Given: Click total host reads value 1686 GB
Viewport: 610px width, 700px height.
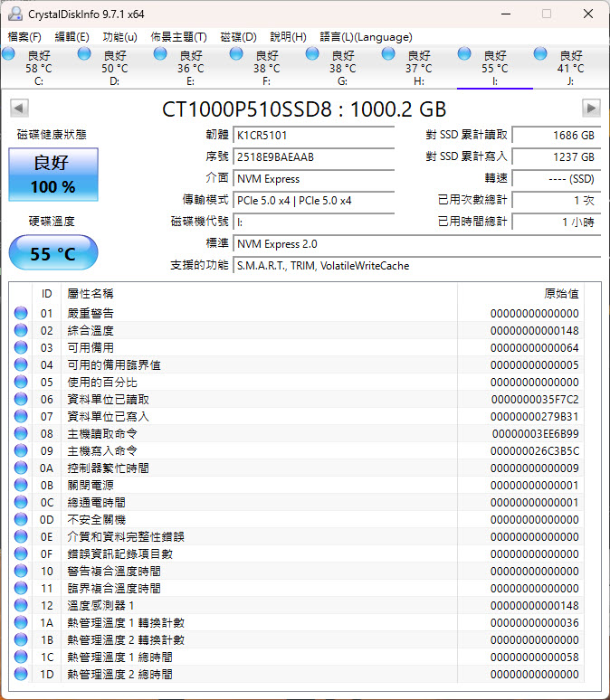Looking at the screenshot, I should click(x=556, y=136).
